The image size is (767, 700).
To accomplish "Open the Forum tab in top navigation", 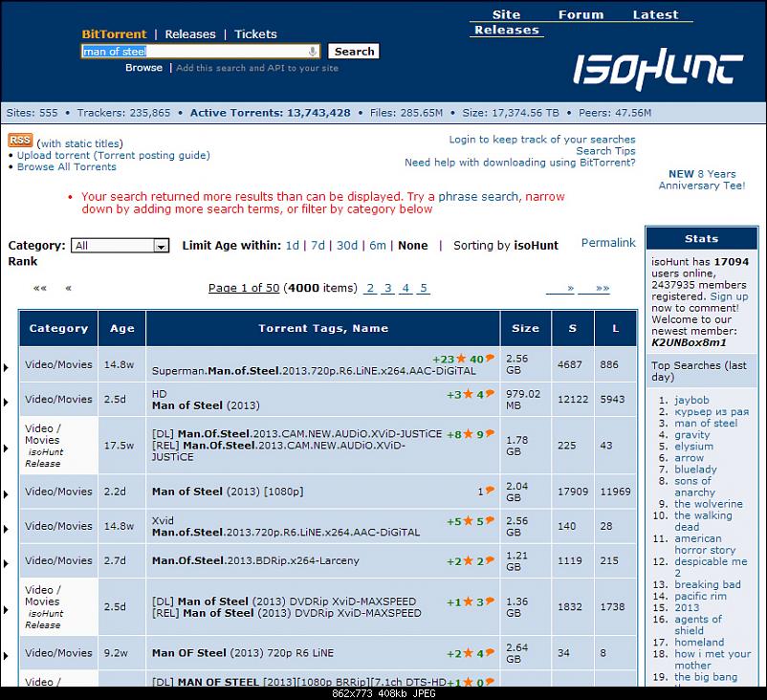I will [581, 14].
